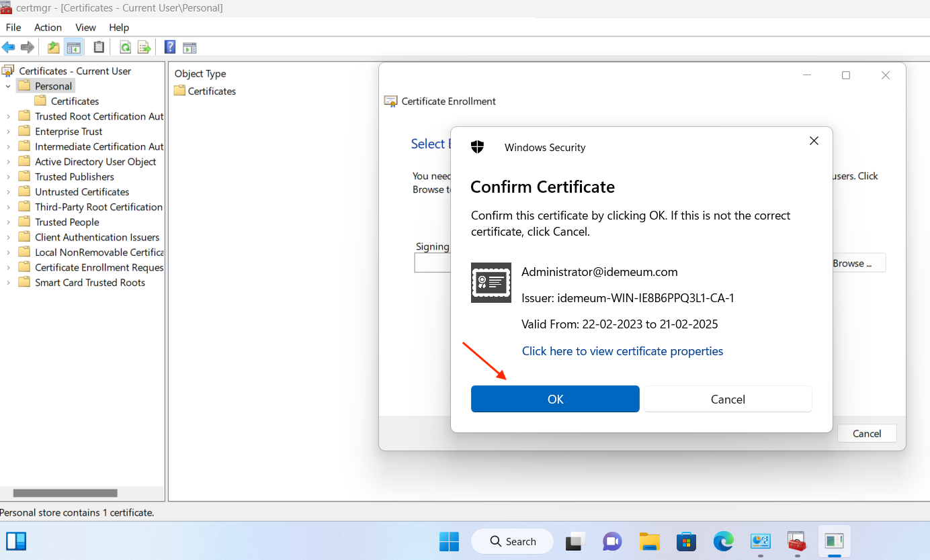
Task: Open the Control Panel taskbar icon
Action: tap(760, 541)
